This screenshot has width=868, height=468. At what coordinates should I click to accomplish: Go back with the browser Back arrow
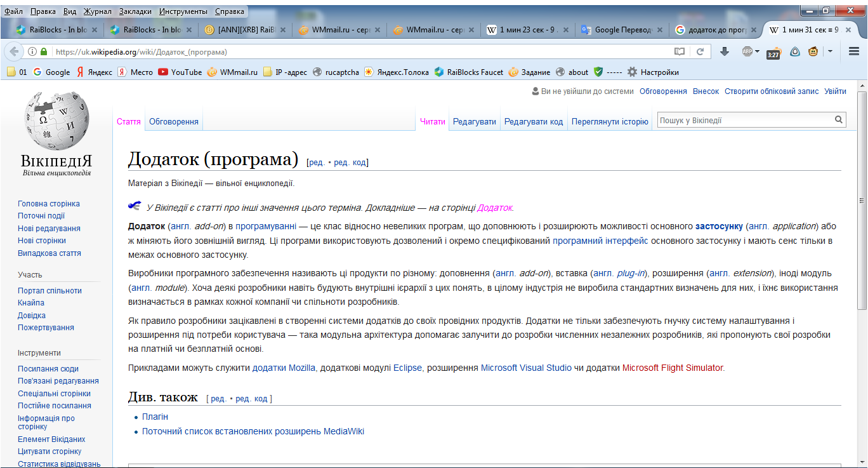click(15, 51)
